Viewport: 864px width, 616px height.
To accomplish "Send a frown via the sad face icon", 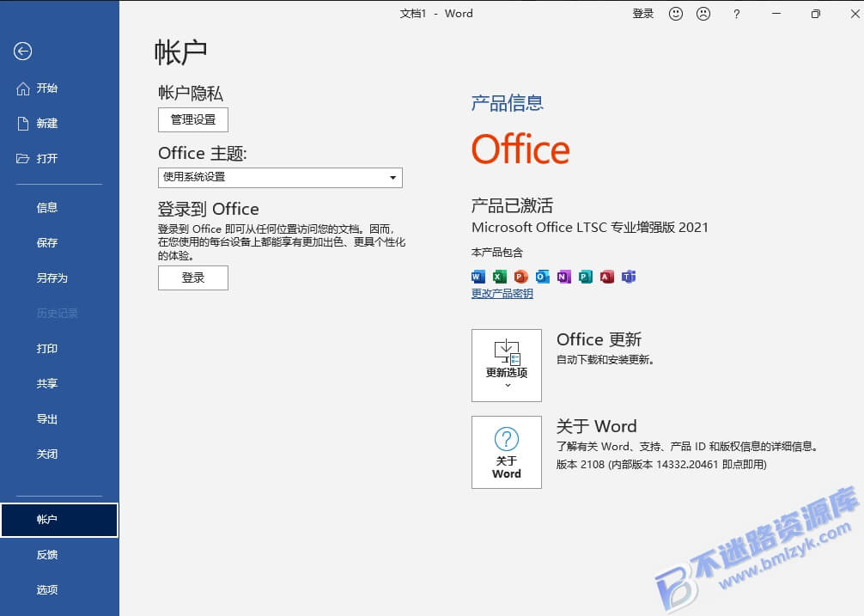I will pyautogui.click(x=703, y=14).
